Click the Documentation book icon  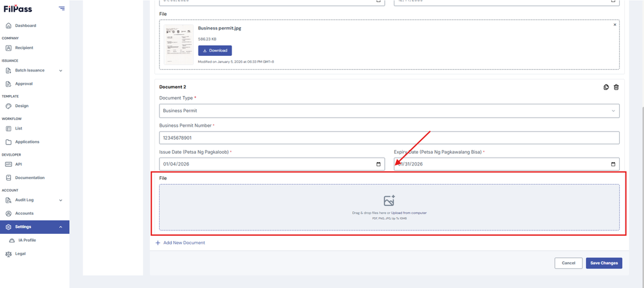[9, 178]
